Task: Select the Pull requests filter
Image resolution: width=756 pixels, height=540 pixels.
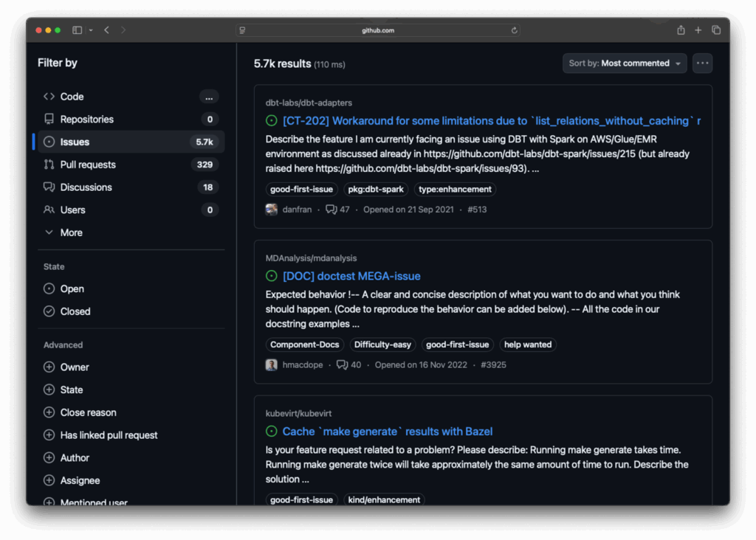Action: pyautogui.click(x=88, y=165)
